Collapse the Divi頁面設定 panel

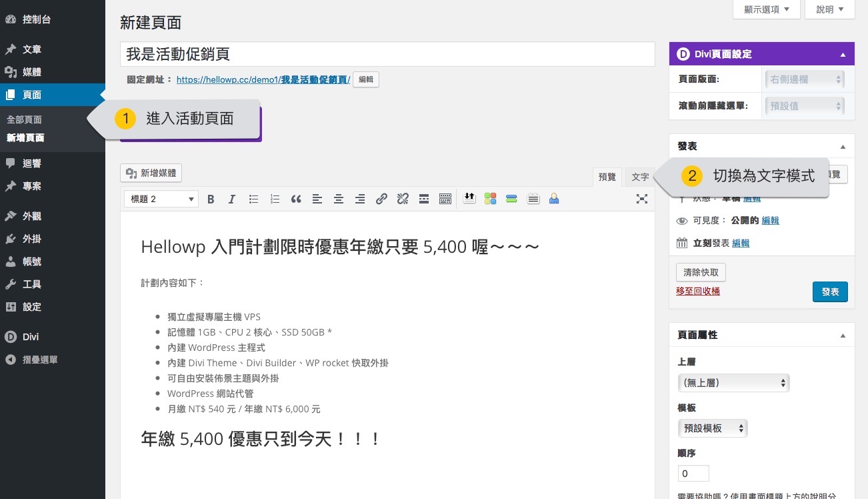click(843, 55)
